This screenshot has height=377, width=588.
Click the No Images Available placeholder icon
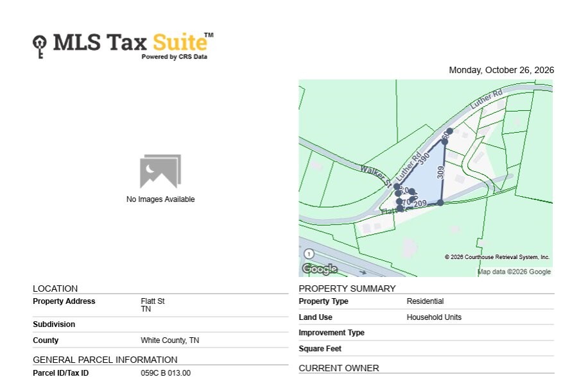coord(160,171)
